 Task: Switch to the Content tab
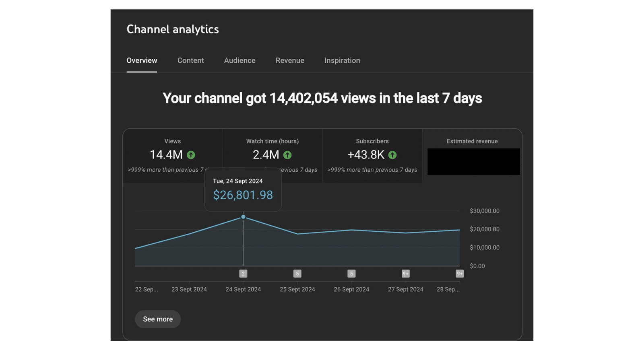[190, 60]
